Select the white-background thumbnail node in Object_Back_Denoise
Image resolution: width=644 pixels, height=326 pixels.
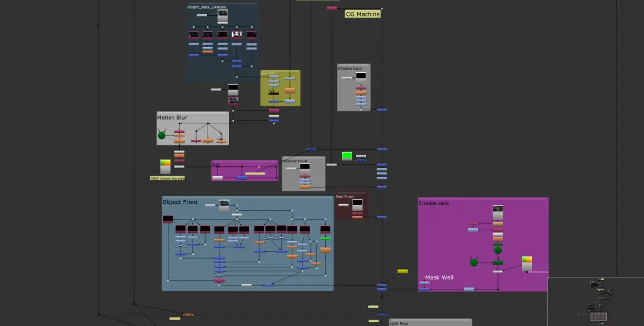point(236,35)
